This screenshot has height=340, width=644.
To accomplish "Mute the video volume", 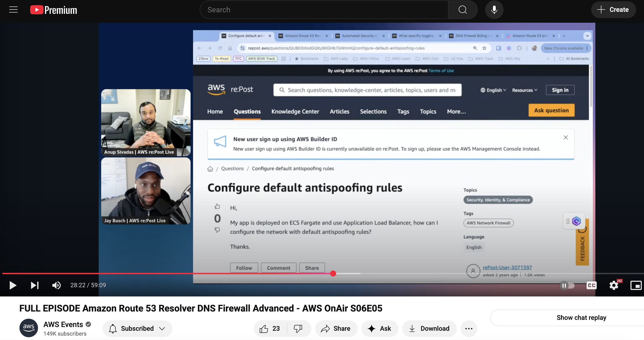I will click(x=56, y=285).
